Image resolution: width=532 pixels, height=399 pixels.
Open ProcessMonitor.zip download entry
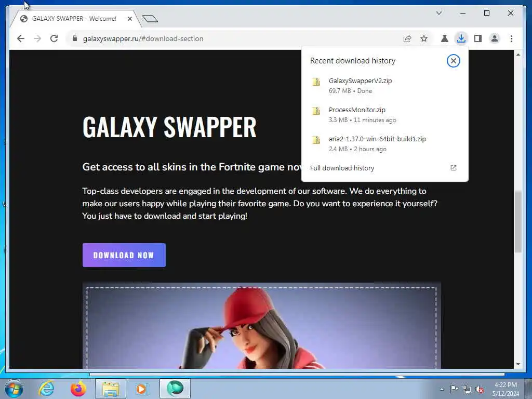(x=385, y=115)
